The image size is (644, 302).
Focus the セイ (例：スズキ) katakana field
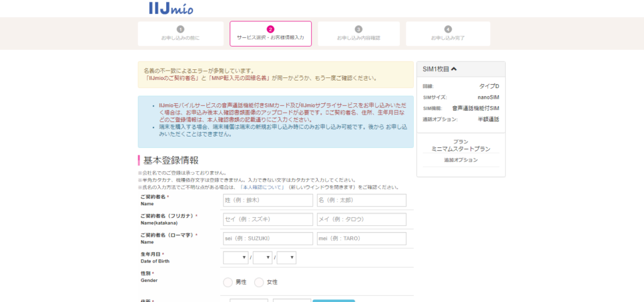click(x=268, y=220)
